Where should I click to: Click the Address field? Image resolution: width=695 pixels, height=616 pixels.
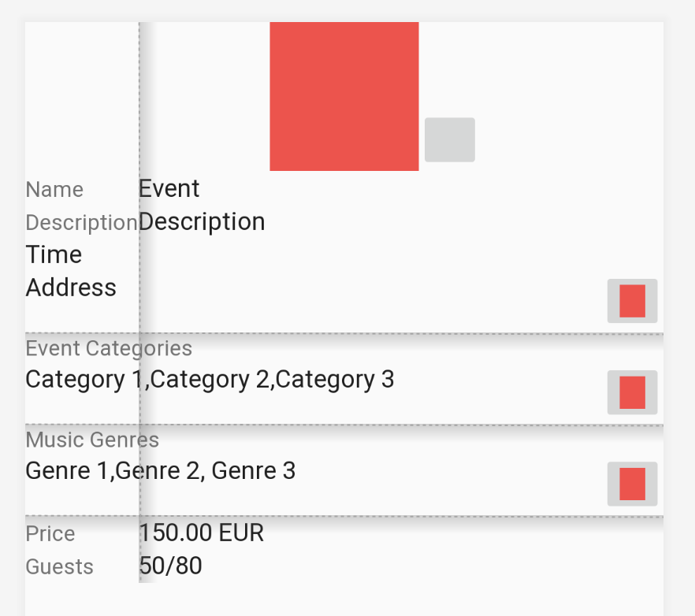(x=71, y=288)
